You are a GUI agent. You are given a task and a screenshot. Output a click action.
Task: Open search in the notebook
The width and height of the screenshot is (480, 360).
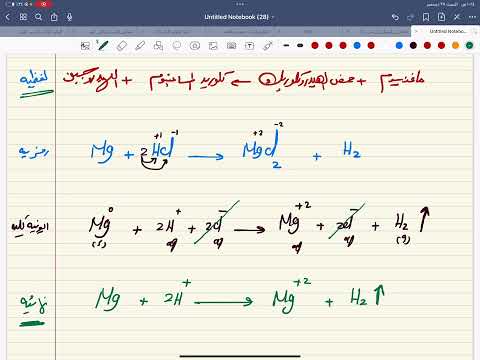point(39,17)
